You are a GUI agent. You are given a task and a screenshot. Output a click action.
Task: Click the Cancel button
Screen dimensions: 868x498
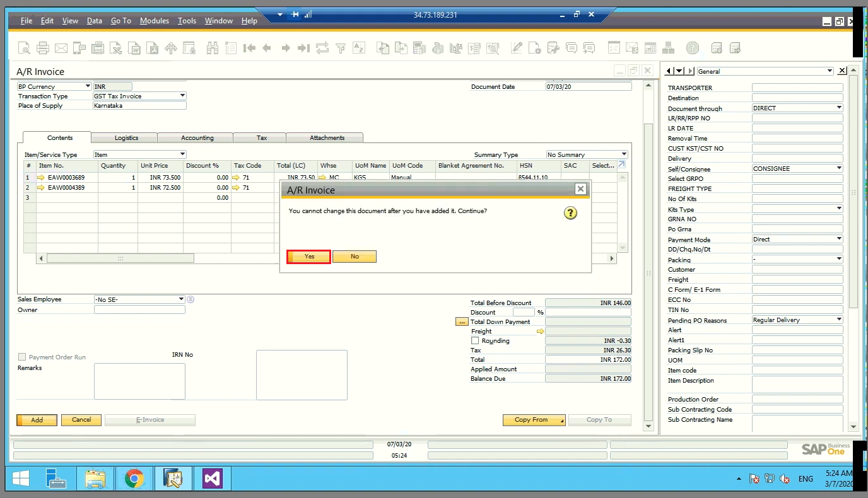pos(81,420)
